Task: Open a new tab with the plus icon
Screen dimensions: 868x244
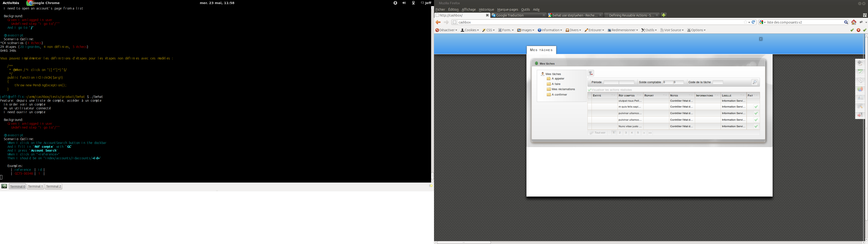Action: click(x=663, y=15)
